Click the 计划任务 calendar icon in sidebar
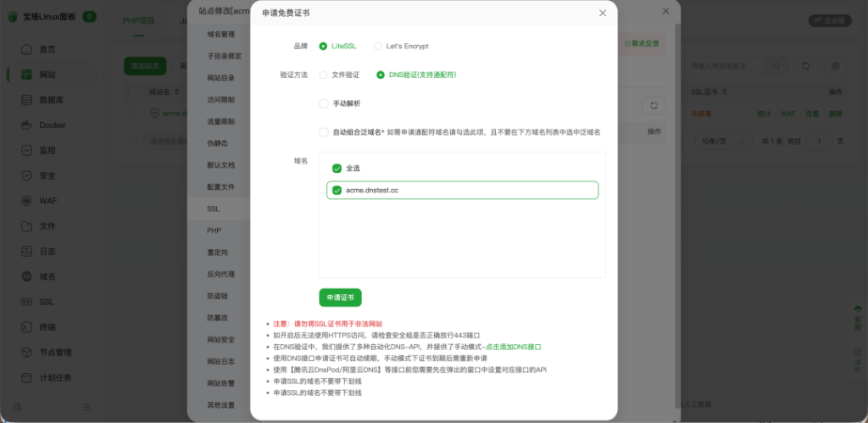This screenshot has width=868, height=423. coord(26,377)
